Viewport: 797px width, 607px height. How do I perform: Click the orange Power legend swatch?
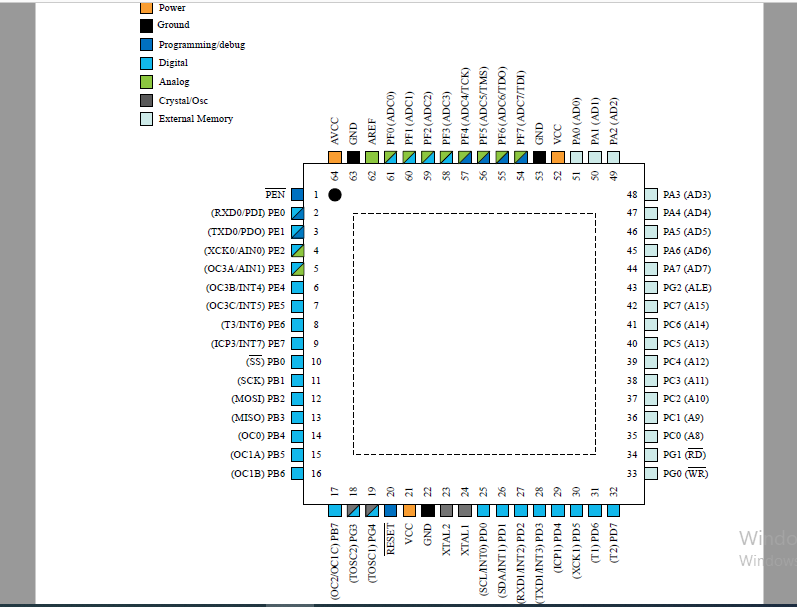coord(147,8)
